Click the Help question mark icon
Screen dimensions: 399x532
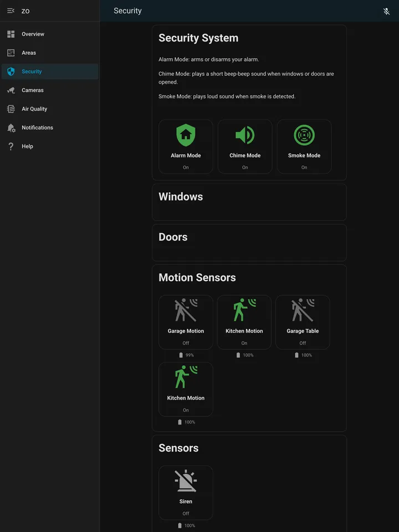coord(11,146)
